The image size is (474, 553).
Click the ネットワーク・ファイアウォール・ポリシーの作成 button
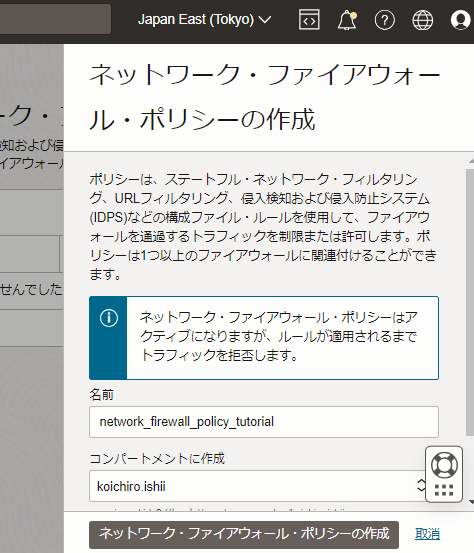(x=244, y=535)
